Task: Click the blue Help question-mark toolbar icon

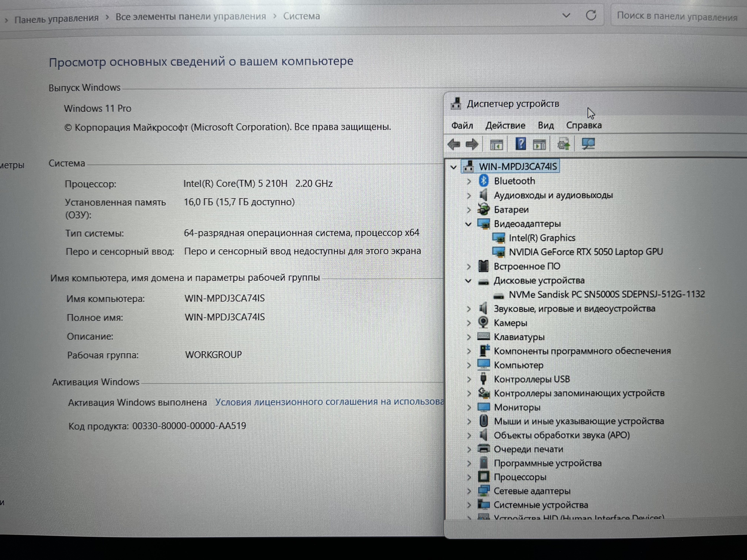Action: coord(520,144)
